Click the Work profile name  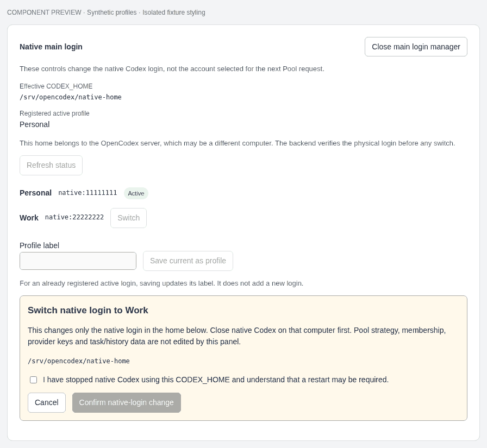click(29, 218)
